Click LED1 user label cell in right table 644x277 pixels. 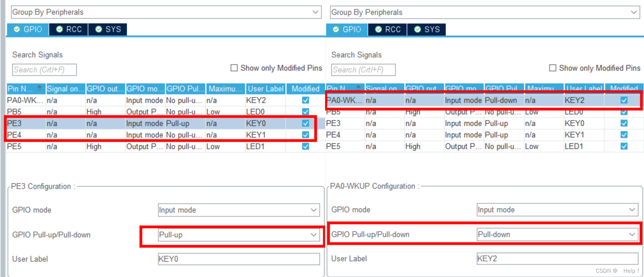pos(584,146)
